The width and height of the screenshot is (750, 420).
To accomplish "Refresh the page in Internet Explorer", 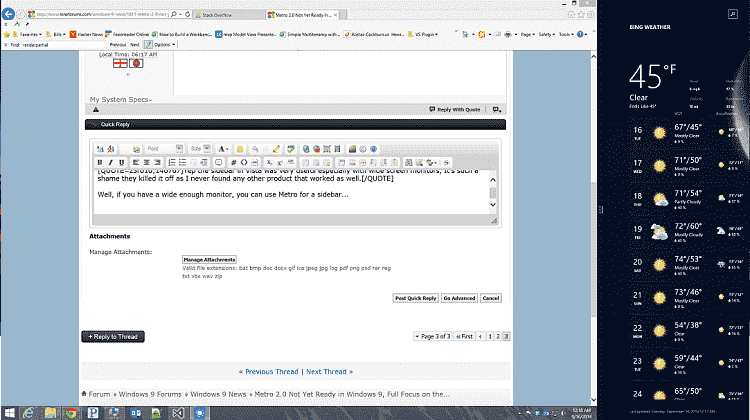I will point(188,14).
